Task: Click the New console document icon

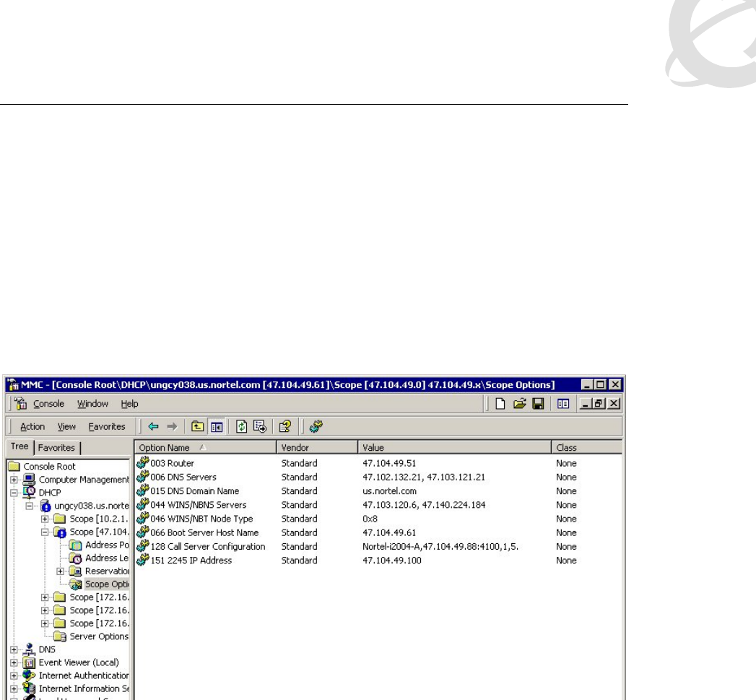Action: [x=500, y=404]
